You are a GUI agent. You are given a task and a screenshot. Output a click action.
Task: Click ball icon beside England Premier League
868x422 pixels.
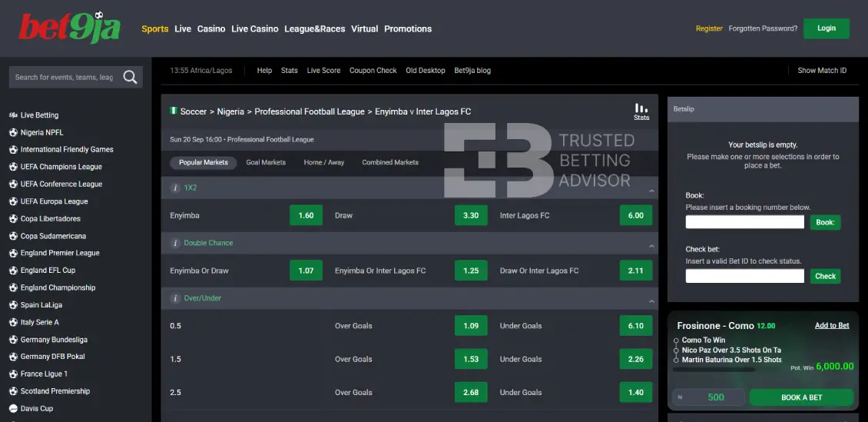[13, 253]
